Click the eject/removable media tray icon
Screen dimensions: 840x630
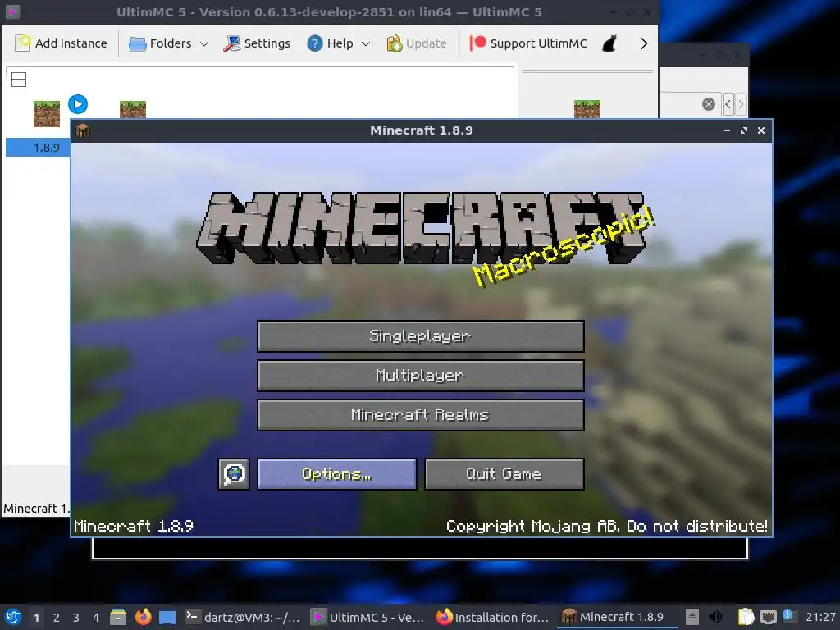click(692, 617)
